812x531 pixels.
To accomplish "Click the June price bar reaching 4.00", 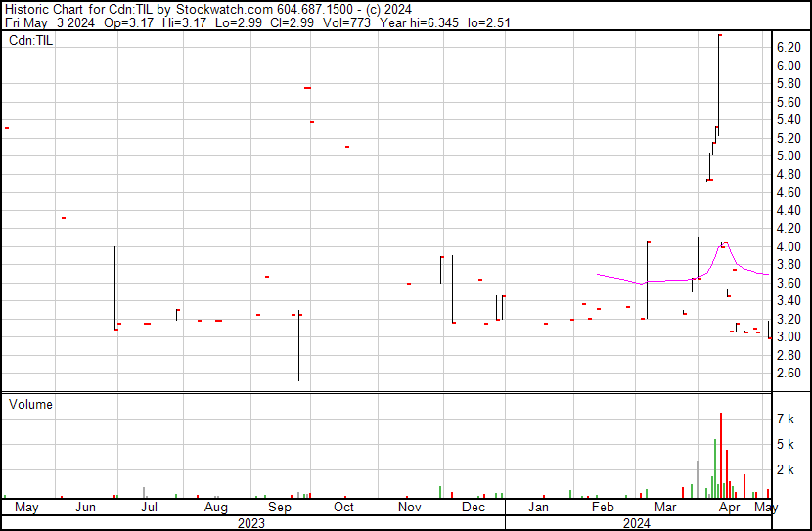I will coord(115,288).
